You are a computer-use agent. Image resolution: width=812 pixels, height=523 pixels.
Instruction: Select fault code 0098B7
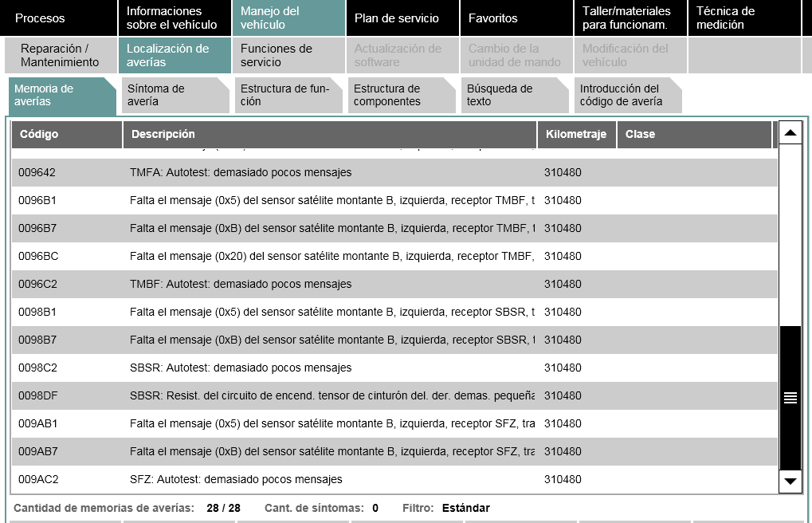pyautogui.click(x=394, y=340)
